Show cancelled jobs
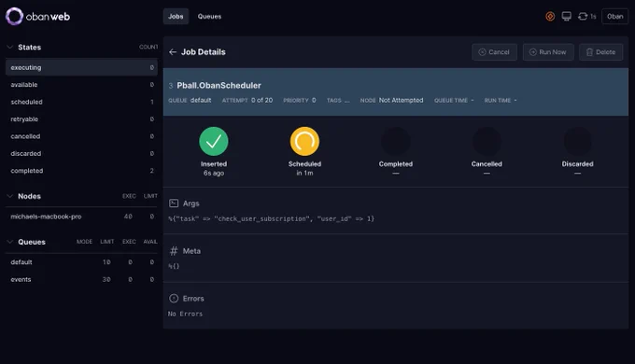 [x=81, y=136]
